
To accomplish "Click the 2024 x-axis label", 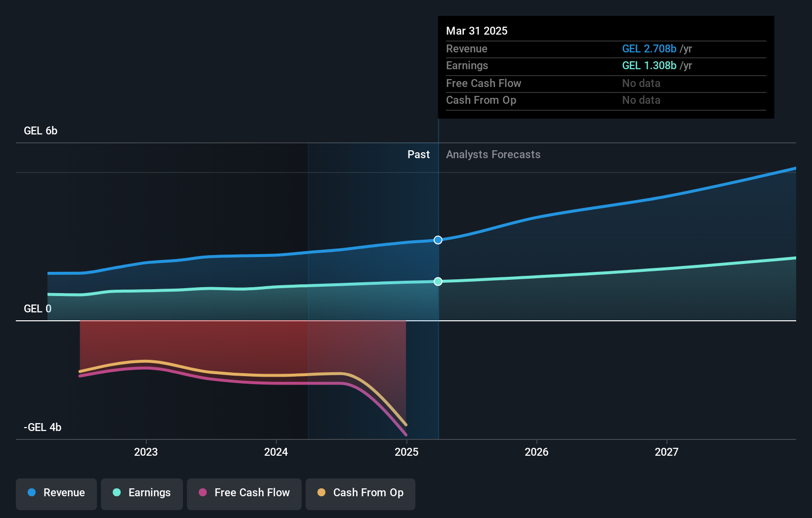I will pos(276,452).
